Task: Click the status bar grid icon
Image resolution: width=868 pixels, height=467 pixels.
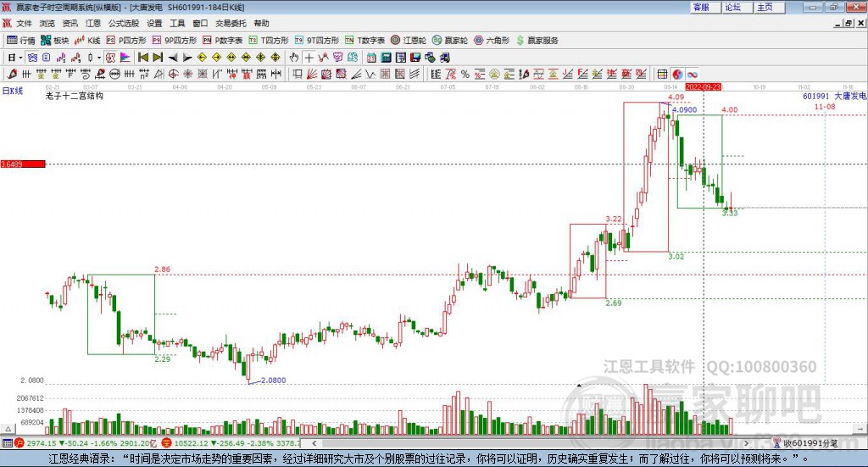Action: pyautogui.click(x=7, y=442)
